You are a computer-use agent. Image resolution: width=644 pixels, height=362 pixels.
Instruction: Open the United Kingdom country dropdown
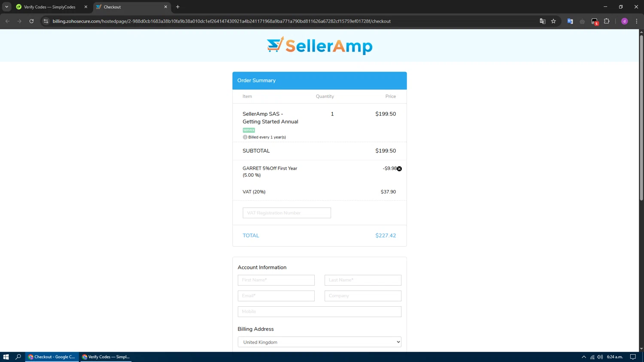point(319,342)
